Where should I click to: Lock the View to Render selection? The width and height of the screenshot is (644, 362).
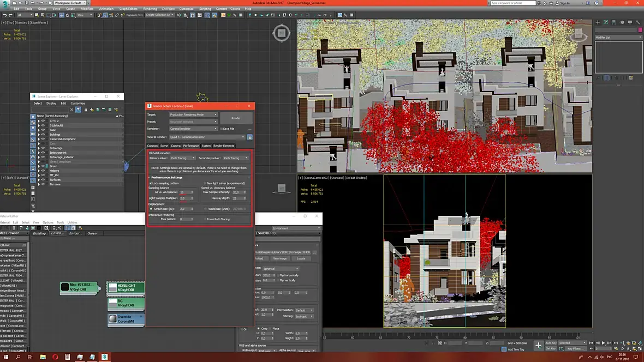[250, 137]
